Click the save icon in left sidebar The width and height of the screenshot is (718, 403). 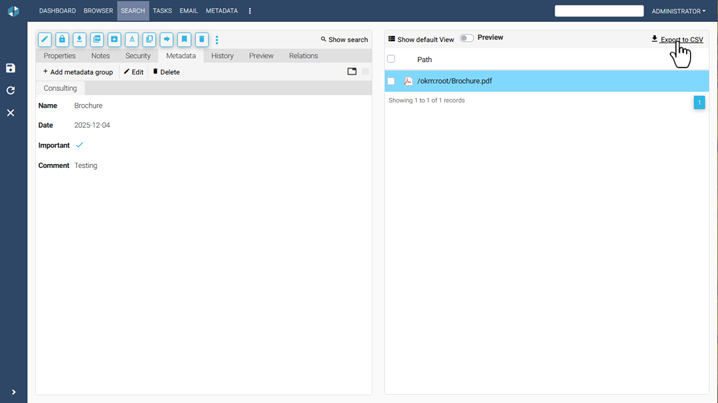(11, 68)
